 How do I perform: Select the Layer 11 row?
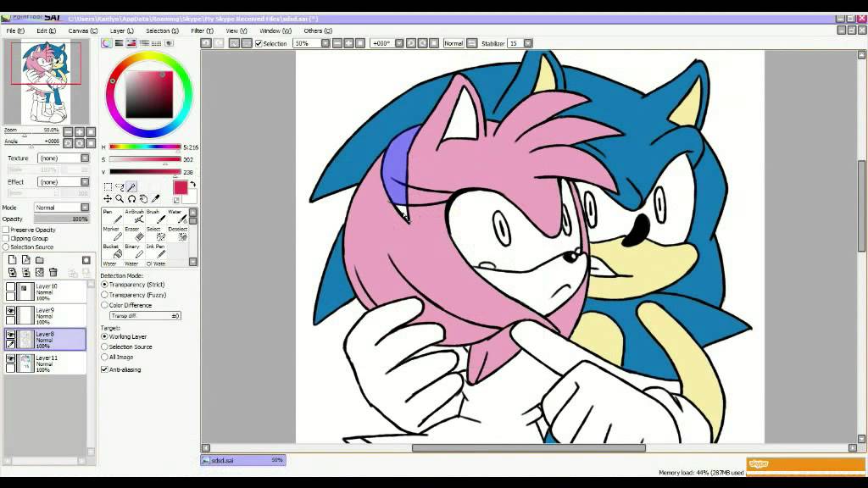(46, 363)
